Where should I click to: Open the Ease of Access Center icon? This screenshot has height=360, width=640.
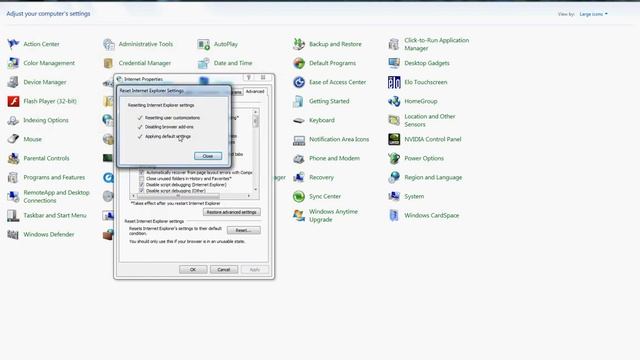[299, 82]
